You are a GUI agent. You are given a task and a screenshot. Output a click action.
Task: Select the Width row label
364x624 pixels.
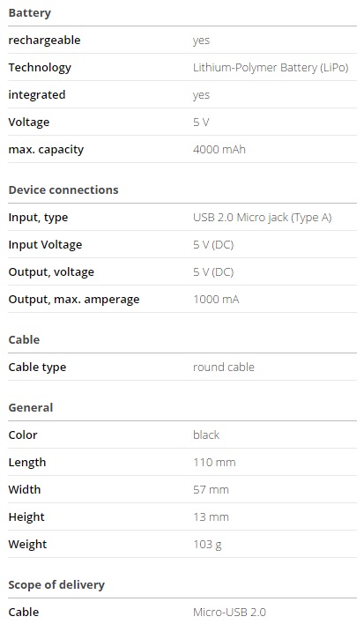25,489
